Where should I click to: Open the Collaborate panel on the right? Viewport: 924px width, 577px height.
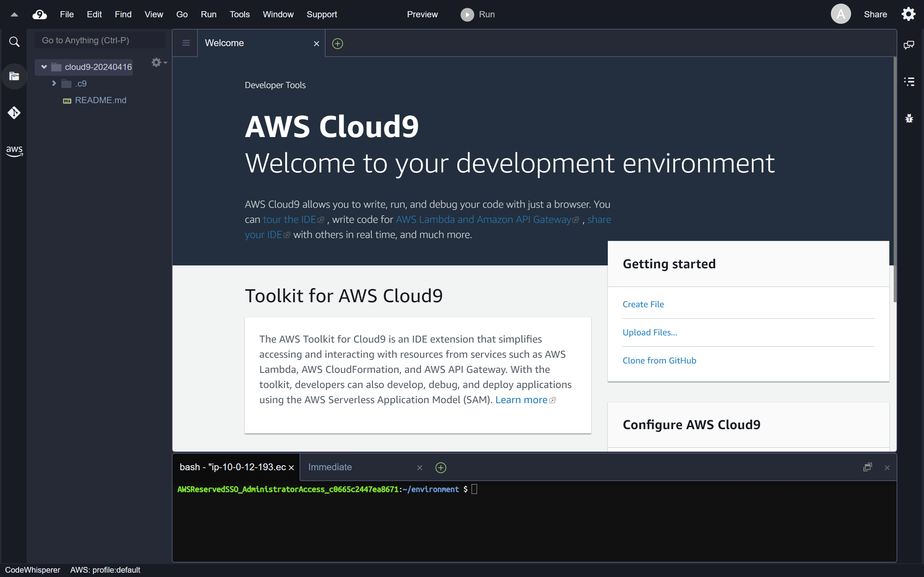909,45
